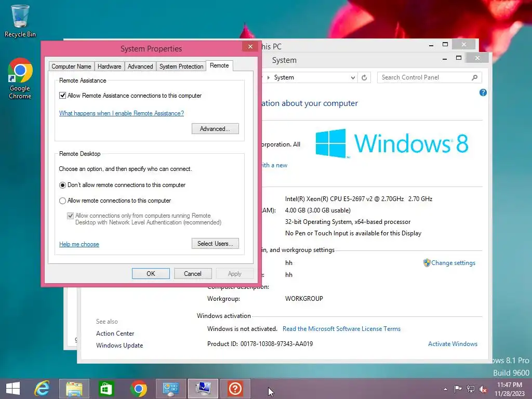Open the Windows Start button
The height and width of the screenshot is (399, 532).
click(13, 389)
